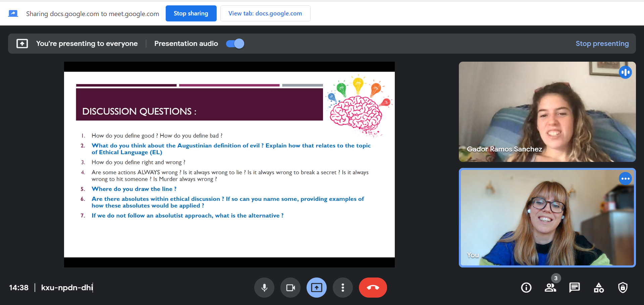The image size is (644, 305).
Task: Open more options menu
Action: pyautogui.click(x=343, y=288)
